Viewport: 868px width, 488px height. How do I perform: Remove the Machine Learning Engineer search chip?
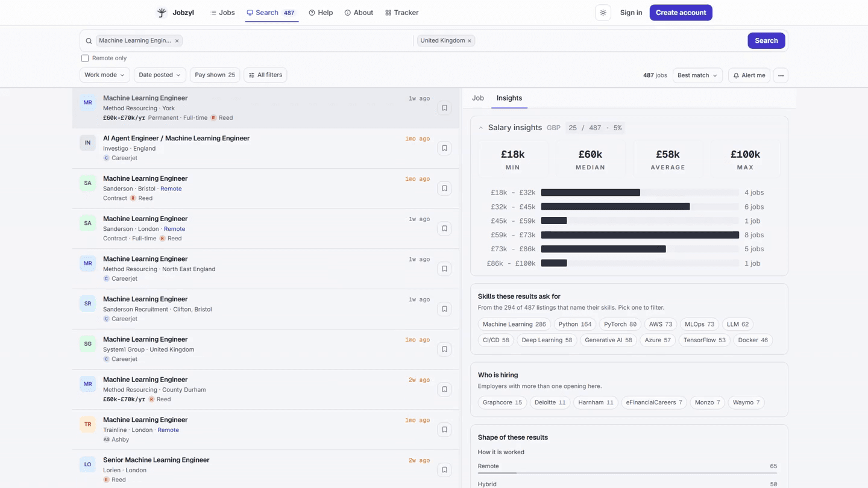pyautogui.click(x=177, y=41)
